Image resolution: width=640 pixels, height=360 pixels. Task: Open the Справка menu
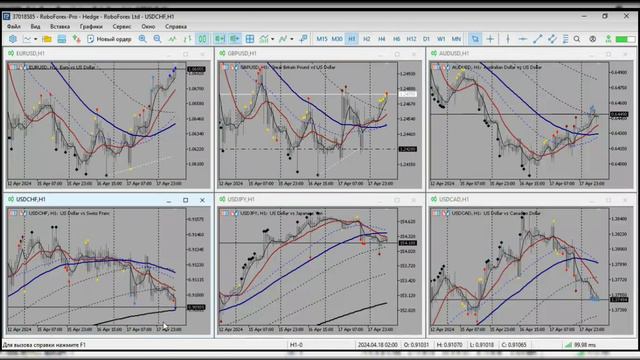click(176, 26)
